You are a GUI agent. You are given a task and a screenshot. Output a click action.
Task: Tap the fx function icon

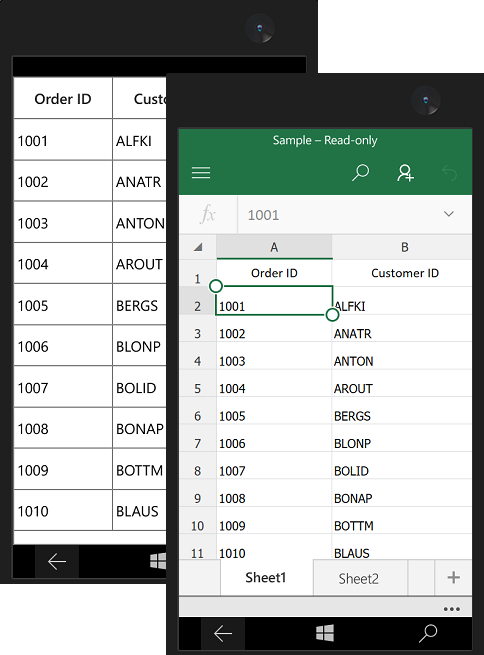pos(208,215)
